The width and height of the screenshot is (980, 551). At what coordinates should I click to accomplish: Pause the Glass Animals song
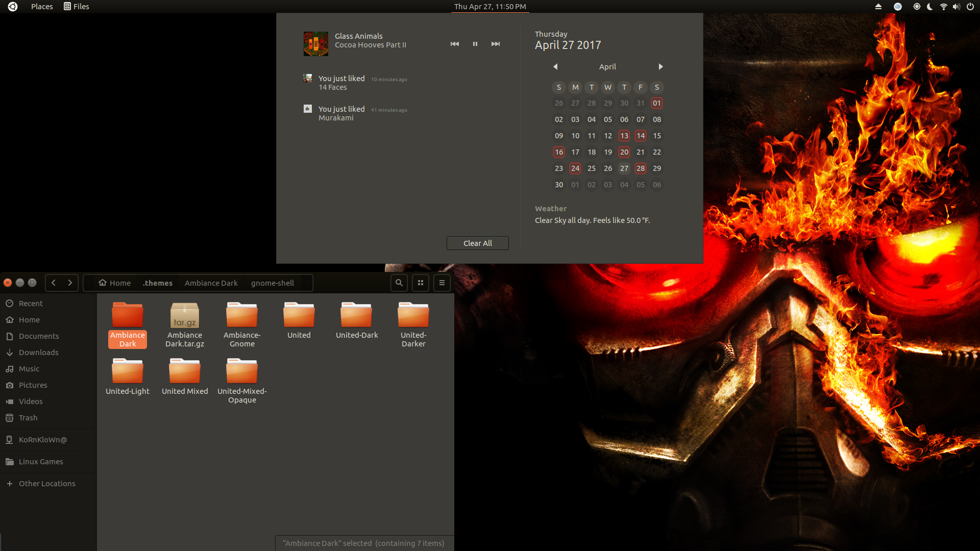point(475,44)
